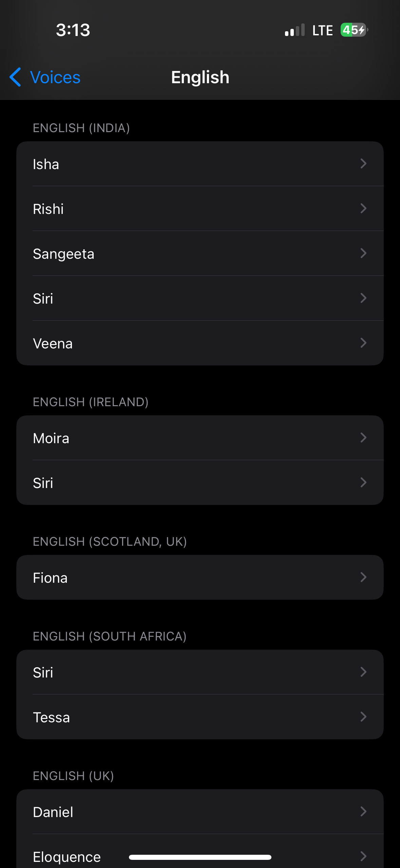Select the Tessa voice
The image size is (400, 868).
coord(199,717)
